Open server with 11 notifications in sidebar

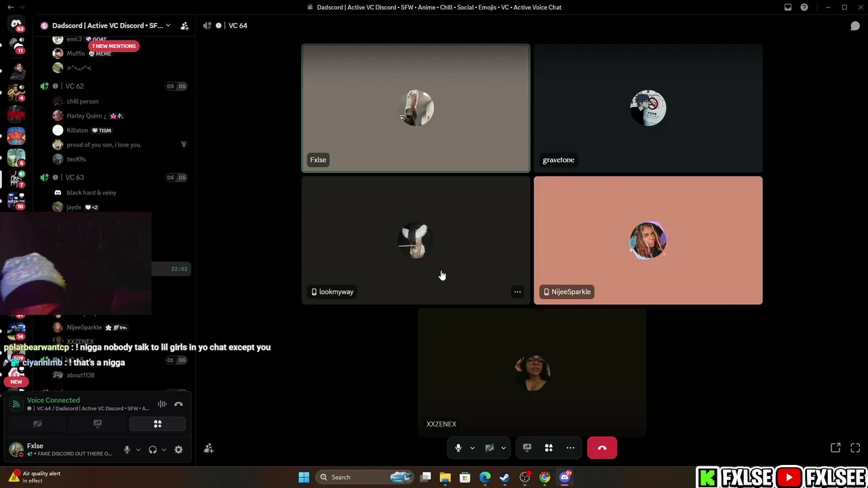coord(16,46)
